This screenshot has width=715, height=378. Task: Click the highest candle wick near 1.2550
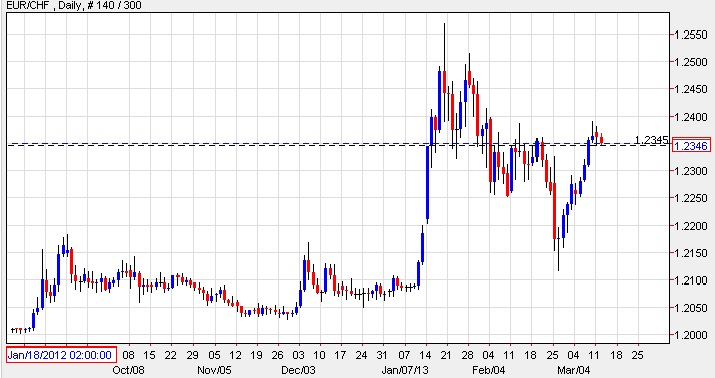coord(444,46)
